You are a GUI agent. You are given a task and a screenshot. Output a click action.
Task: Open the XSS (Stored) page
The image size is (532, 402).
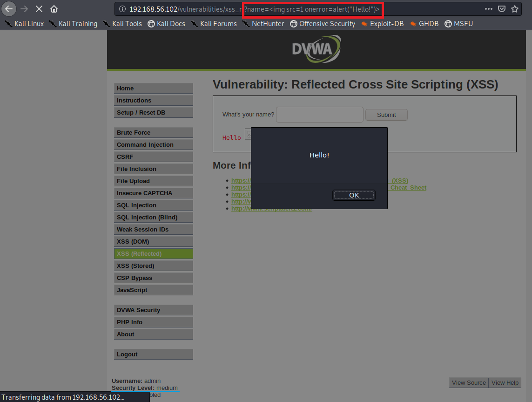click(153, 266)
